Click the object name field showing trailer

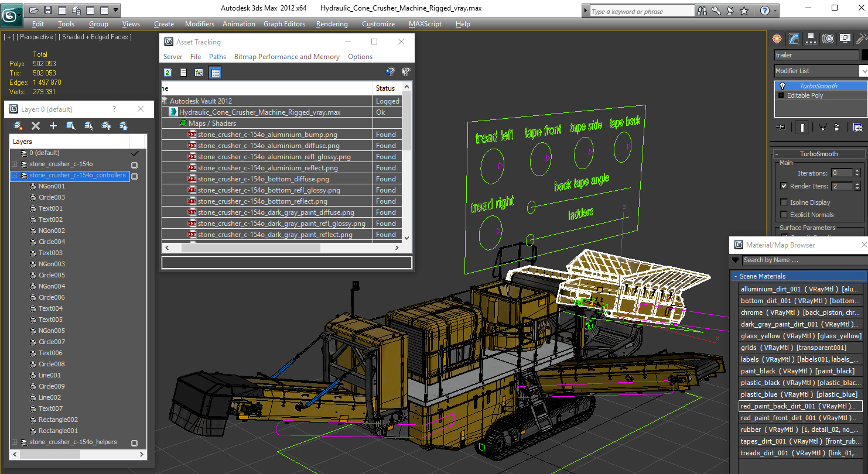point(816,55)
